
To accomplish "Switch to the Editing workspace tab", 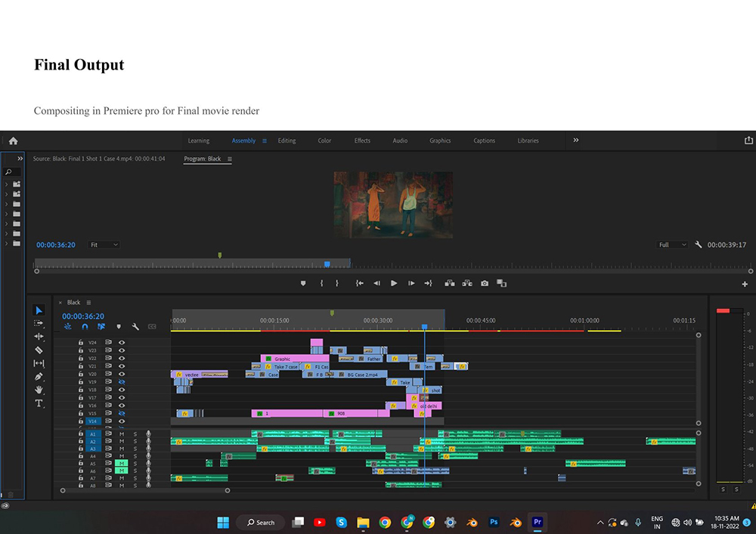I will click(287, 140).
